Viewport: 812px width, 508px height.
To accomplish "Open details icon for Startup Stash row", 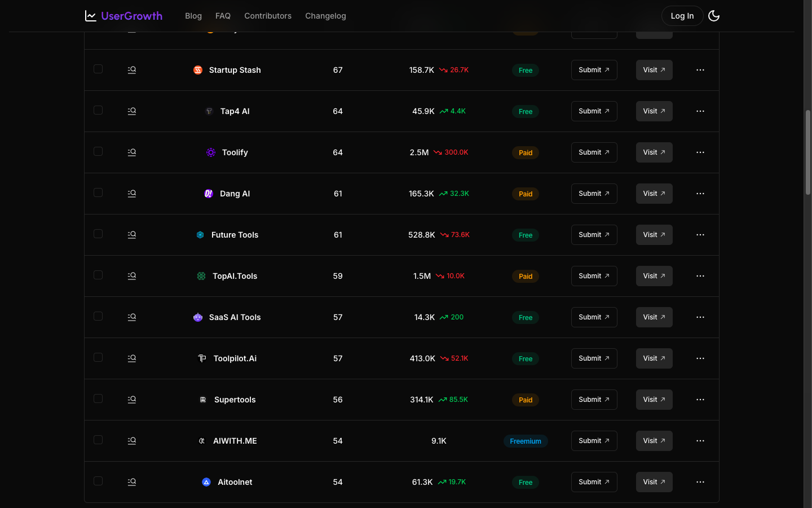I will pos(132,70).
